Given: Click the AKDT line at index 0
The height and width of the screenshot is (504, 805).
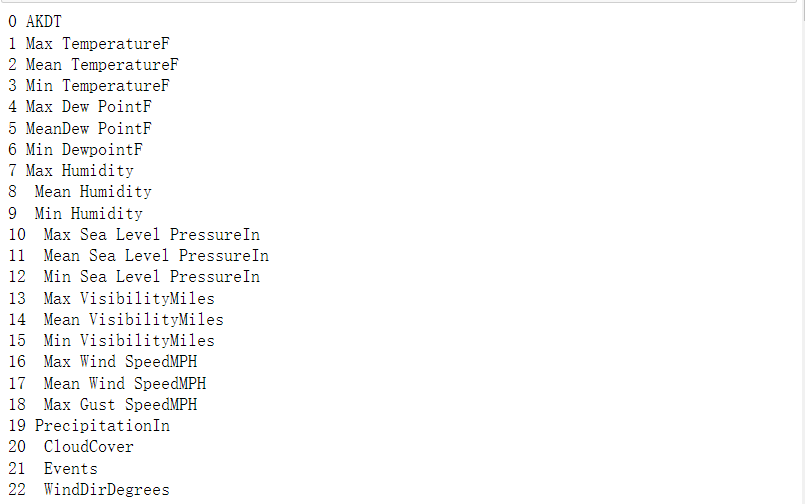Looking at the screenshot, I should coord(43,21).
